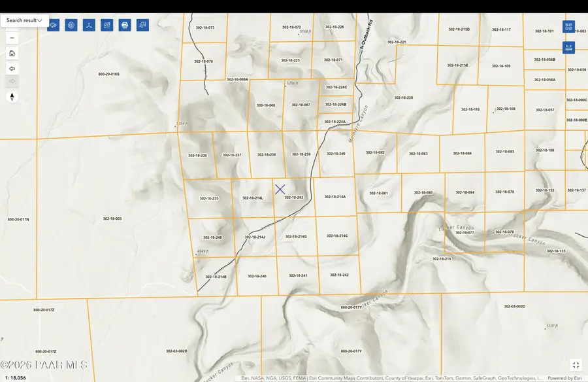Click the blue X parcel marker
This screenshot has width=588, height=382.
click(x=280, y=189)
